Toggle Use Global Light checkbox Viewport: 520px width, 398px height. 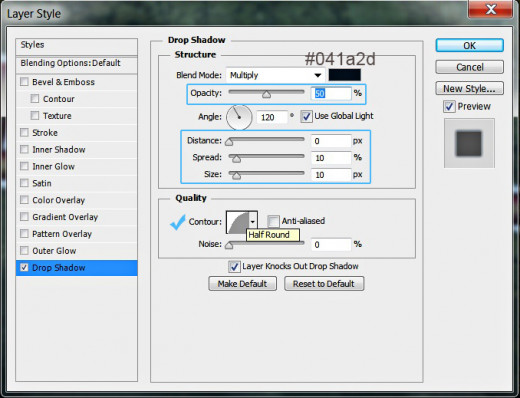coord(306,117)
